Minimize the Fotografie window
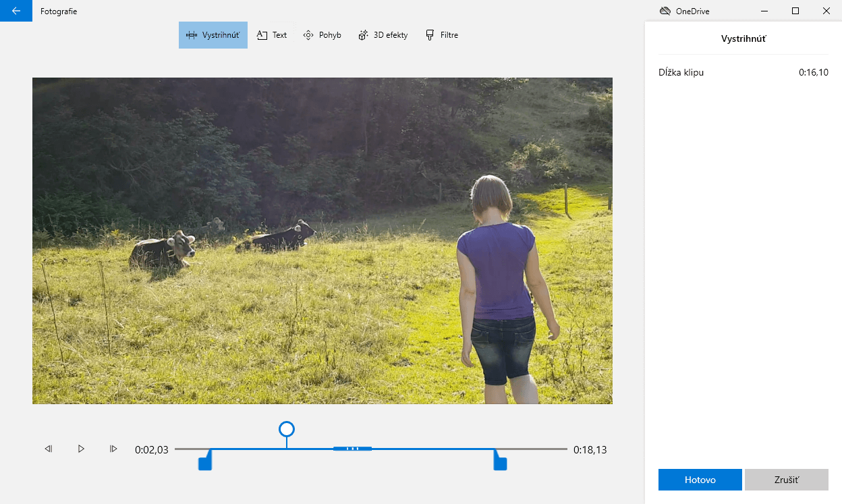 (x=764, y=11)
